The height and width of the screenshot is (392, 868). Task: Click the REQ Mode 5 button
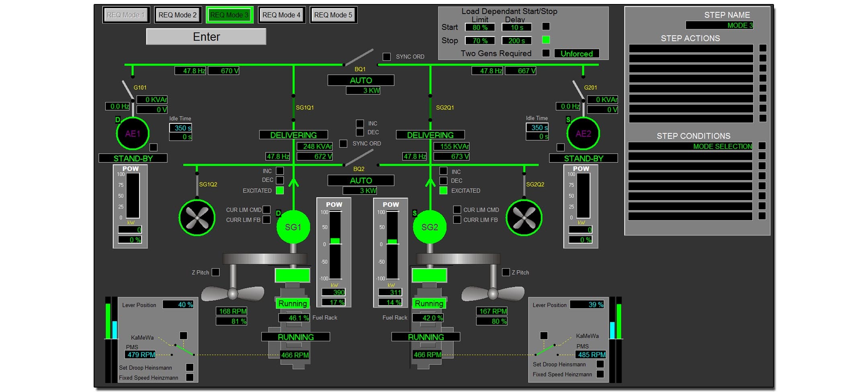(333, 15)
